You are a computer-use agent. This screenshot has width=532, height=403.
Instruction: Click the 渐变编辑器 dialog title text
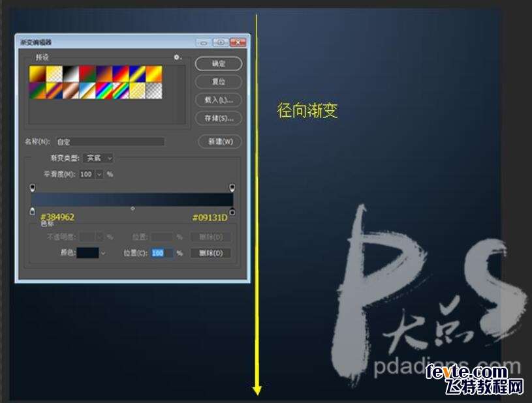(x=36, y=42)
